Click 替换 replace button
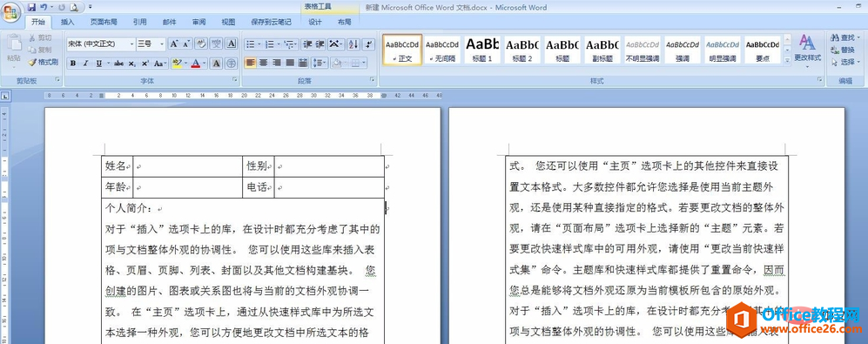Screen dimensions: 868x344 click(x=843, y=50)
